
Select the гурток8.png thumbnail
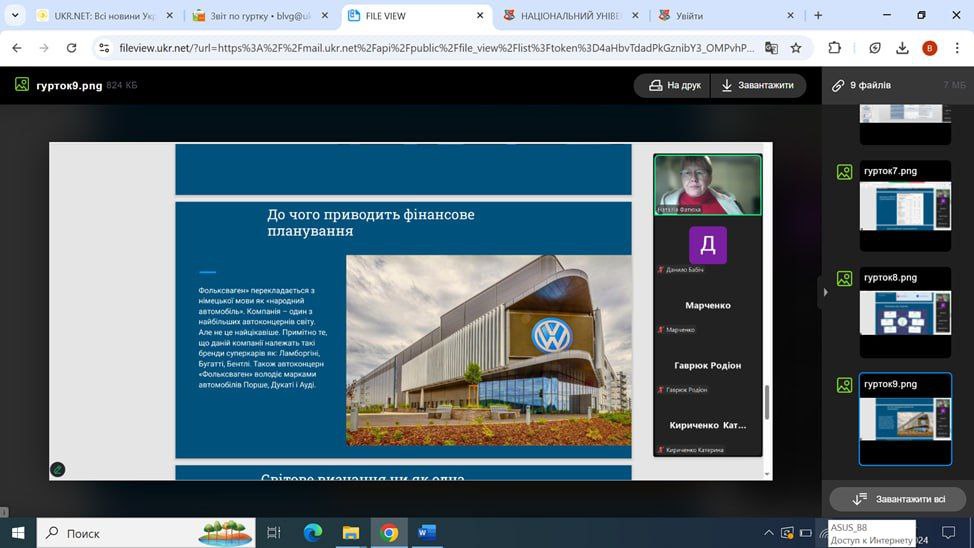905,313
